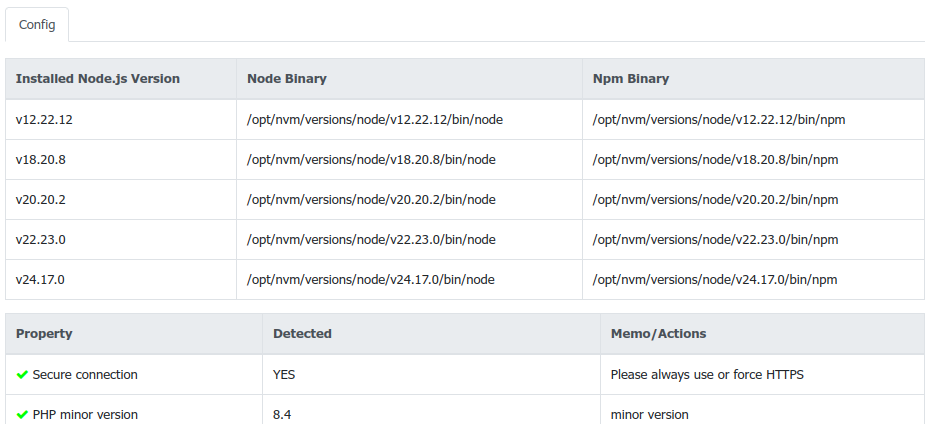Click the 'minor version' memo text

tap(649, 415)
